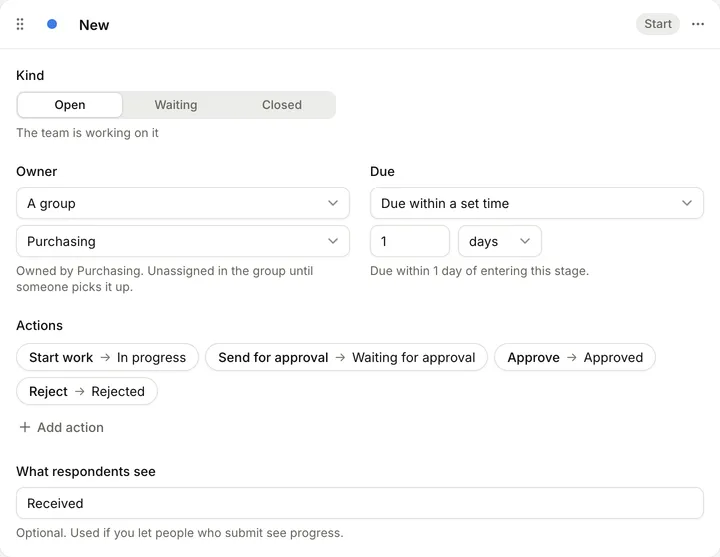This screenshot has height=557, width=720.
Task: Click the 'Optional. Used if you let people' hint
Action: coord(180,533)
